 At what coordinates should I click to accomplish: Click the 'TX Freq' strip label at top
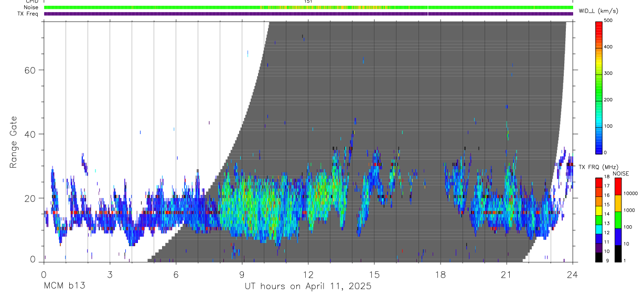tap(28, 14)
